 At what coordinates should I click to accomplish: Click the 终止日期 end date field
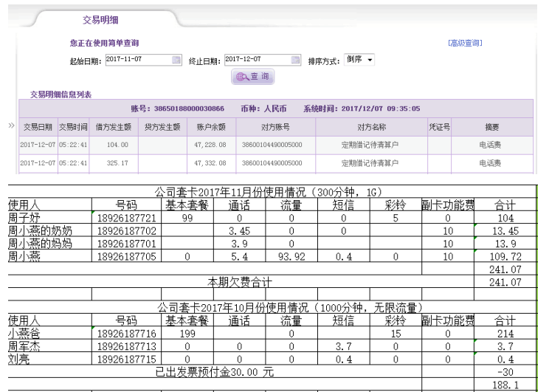pos(257,61)
